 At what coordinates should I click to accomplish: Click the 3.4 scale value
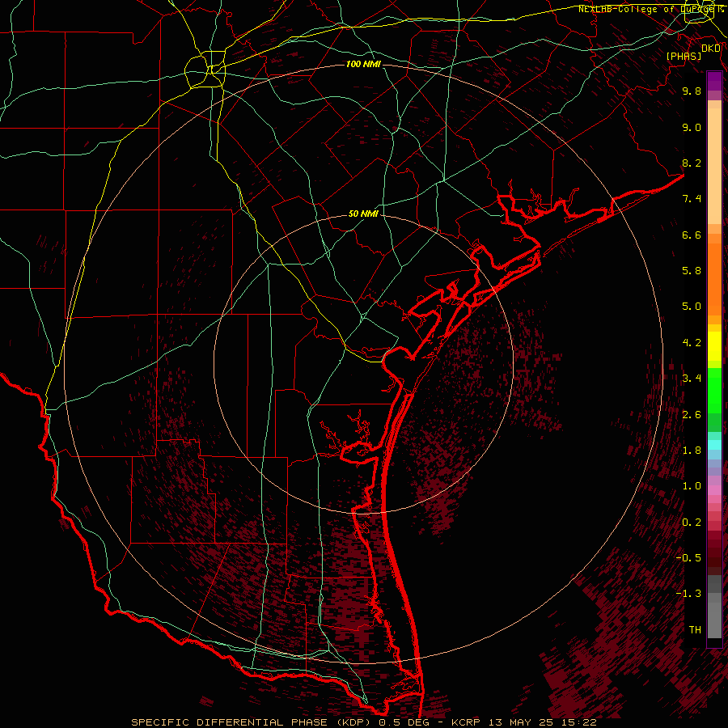(692, 379)
